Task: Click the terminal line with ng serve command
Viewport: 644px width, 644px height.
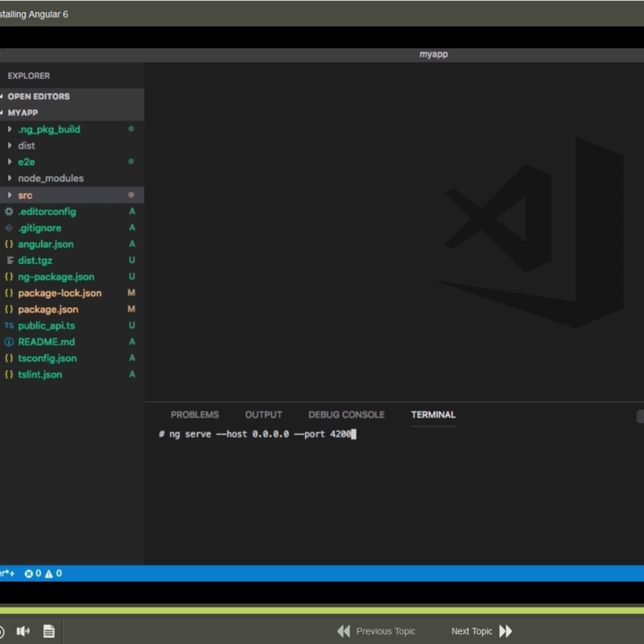Action: click(258, 434)
